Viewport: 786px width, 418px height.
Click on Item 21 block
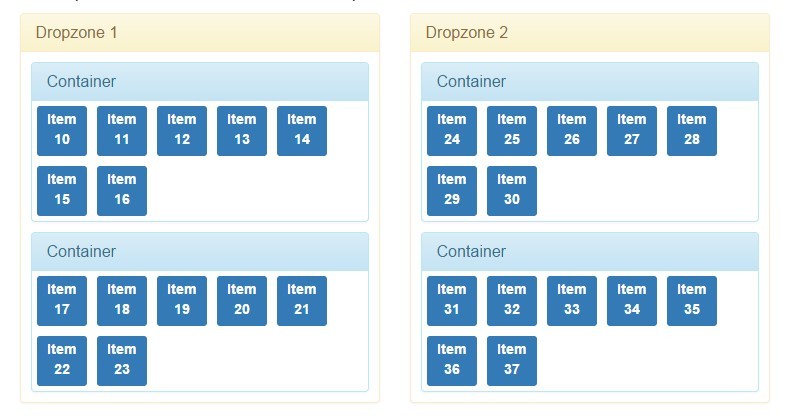[302, 301]
